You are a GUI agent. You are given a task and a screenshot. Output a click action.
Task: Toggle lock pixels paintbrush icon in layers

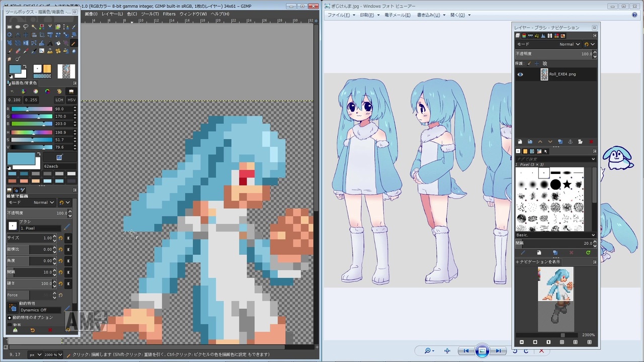click(x=529, y=63)
